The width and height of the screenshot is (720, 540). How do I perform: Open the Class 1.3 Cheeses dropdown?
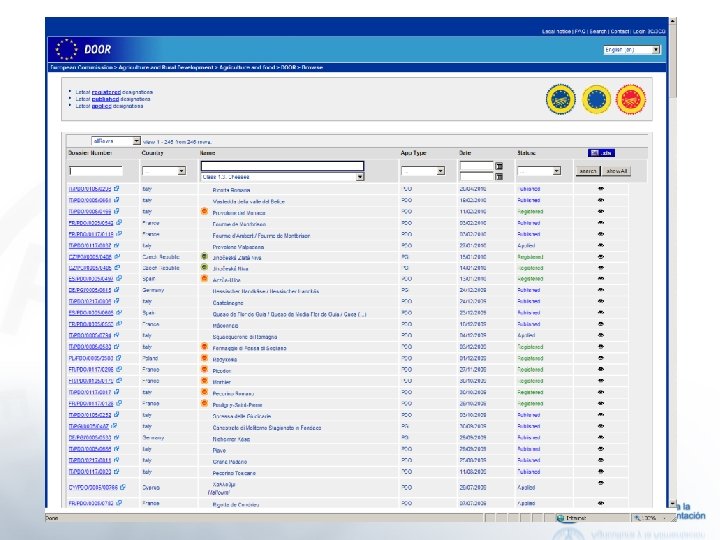pos(282,177)
